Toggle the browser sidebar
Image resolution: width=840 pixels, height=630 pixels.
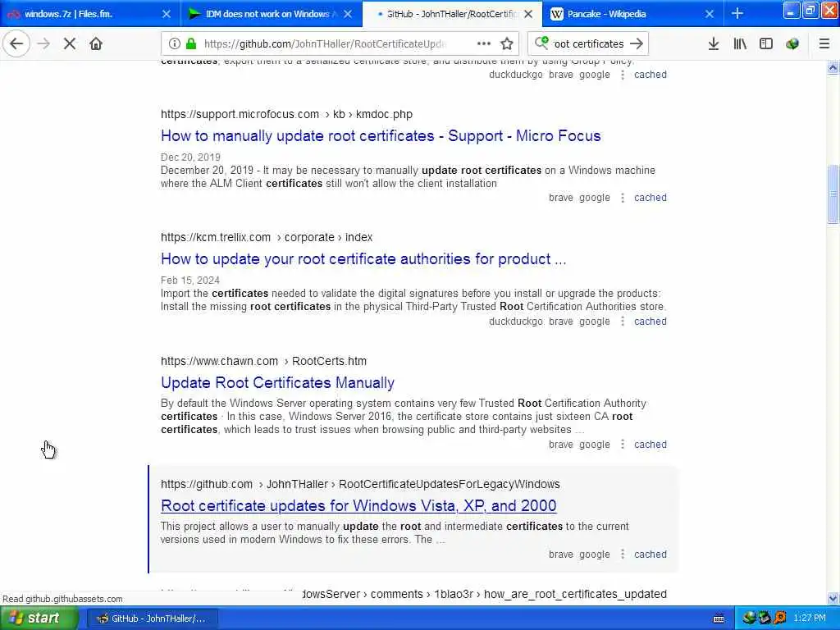tap(766, 44)
